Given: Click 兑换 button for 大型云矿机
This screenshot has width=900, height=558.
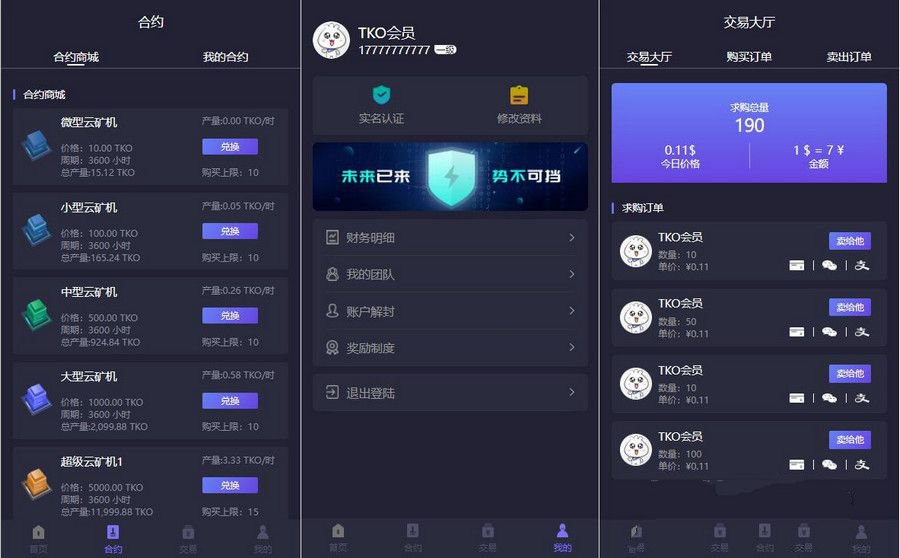Looking at the screenshot, I should (230, 401).
